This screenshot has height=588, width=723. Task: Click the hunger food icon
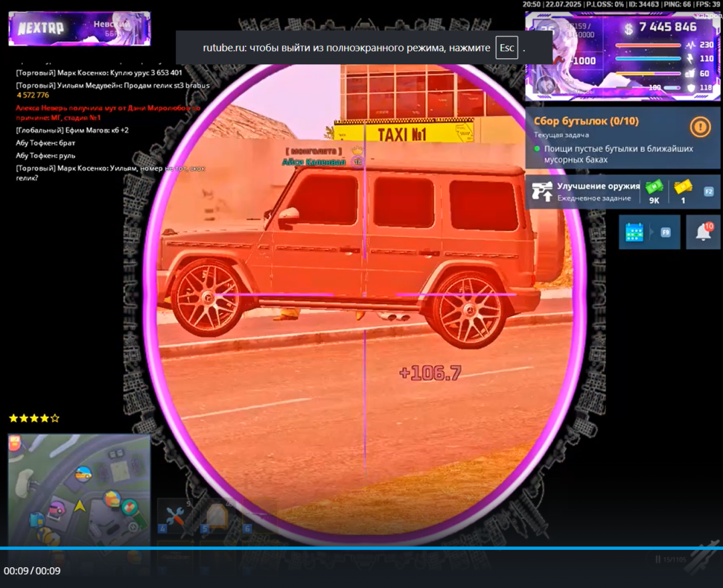tap(690, 73)
